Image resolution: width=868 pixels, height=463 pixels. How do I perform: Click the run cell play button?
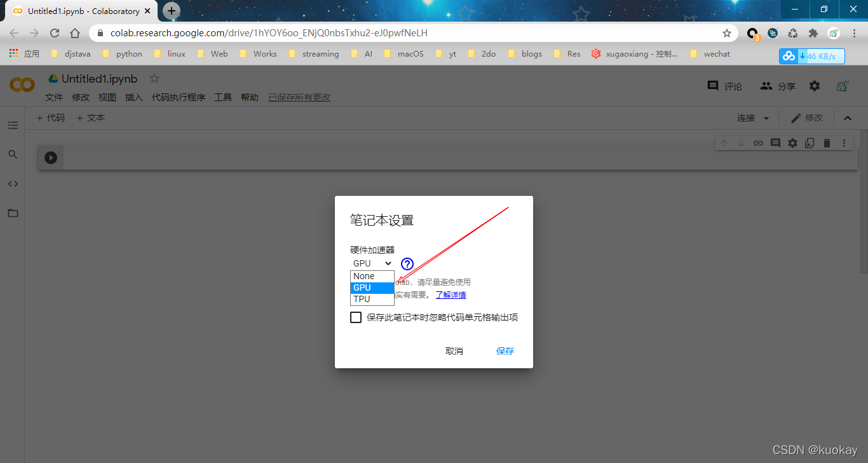point(51,158)
